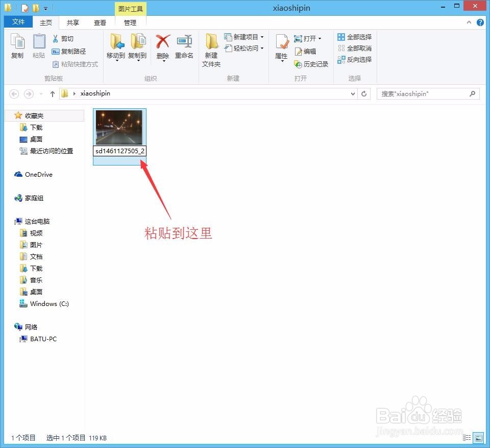490x448 pixels.
Task: Click the 新建文件夹 (New folder) icon
Action: (x=211, y=50)
